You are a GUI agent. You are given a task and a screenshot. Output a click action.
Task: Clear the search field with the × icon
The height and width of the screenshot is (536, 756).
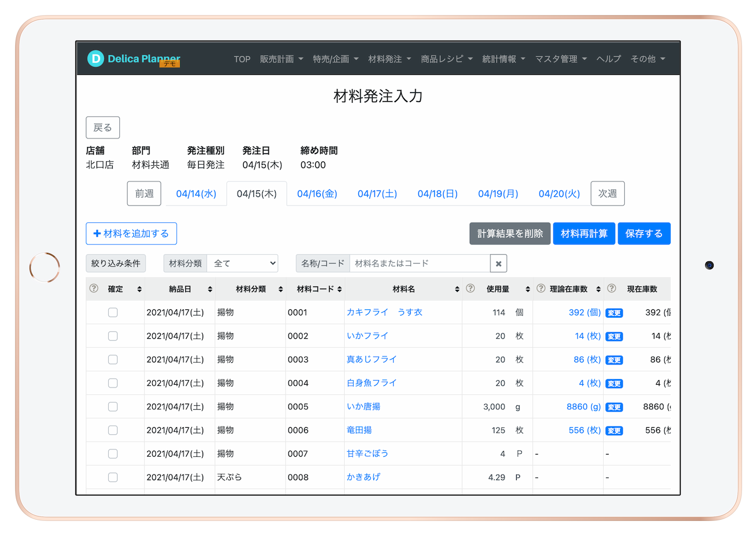(498, 263)
